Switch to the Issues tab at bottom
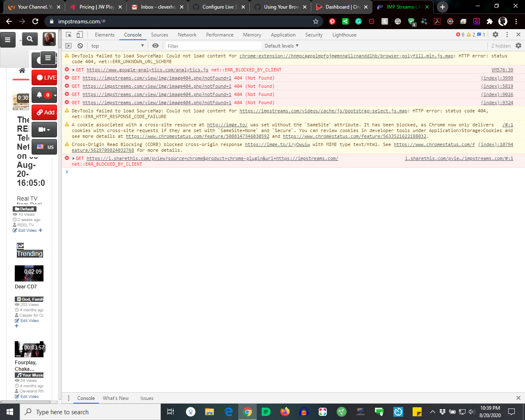The width and height of the screenshot is (525, 420). (147, 398)
